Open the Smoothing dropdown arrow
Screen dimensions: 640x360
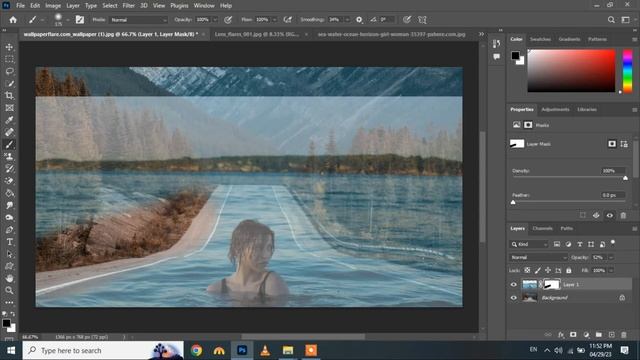pos(347,20)
